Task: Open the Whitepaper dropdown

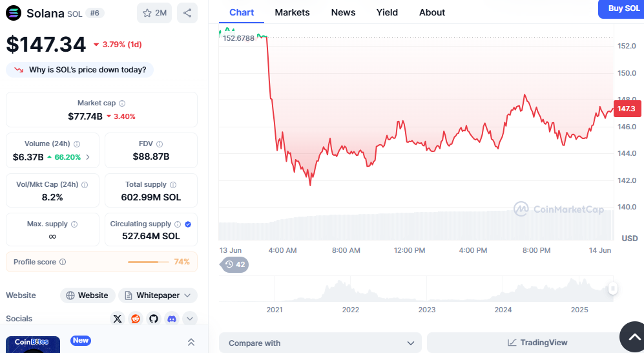Action: tap(158, 295)
